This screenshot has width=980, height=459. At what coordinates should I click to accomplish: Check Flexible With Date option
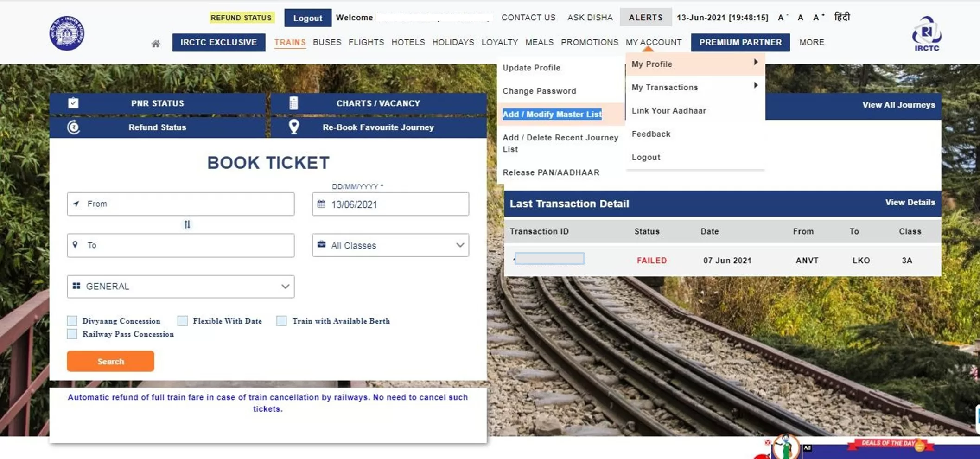pyautogui.click(x=183, y=320)
